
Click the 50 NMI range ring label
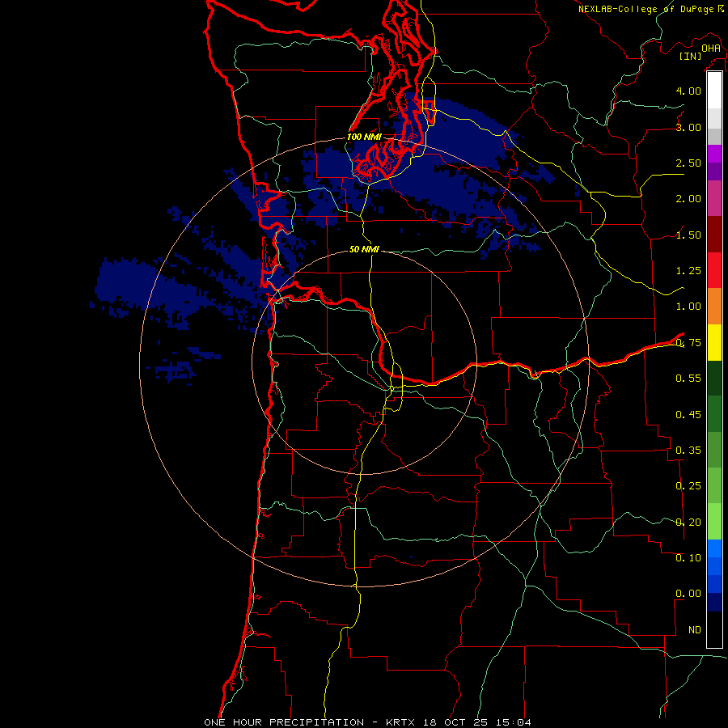coord(365,249)
